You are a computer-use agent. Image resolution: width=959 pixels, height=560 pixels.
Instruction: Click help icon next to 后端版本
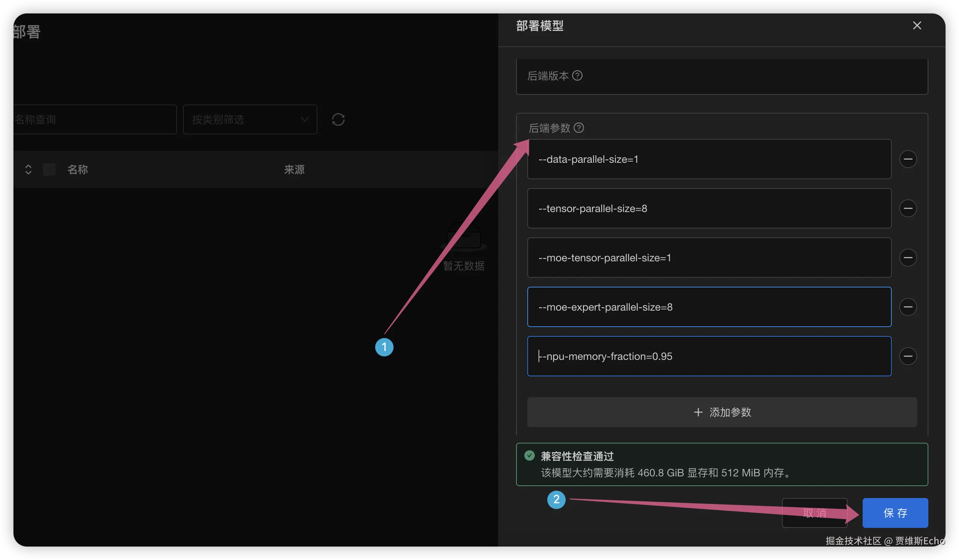click(x=577, y=76)
